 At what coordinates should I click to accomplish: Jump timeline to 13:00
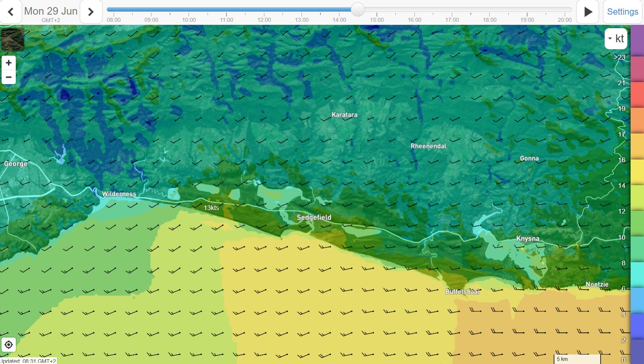(301, 20)
